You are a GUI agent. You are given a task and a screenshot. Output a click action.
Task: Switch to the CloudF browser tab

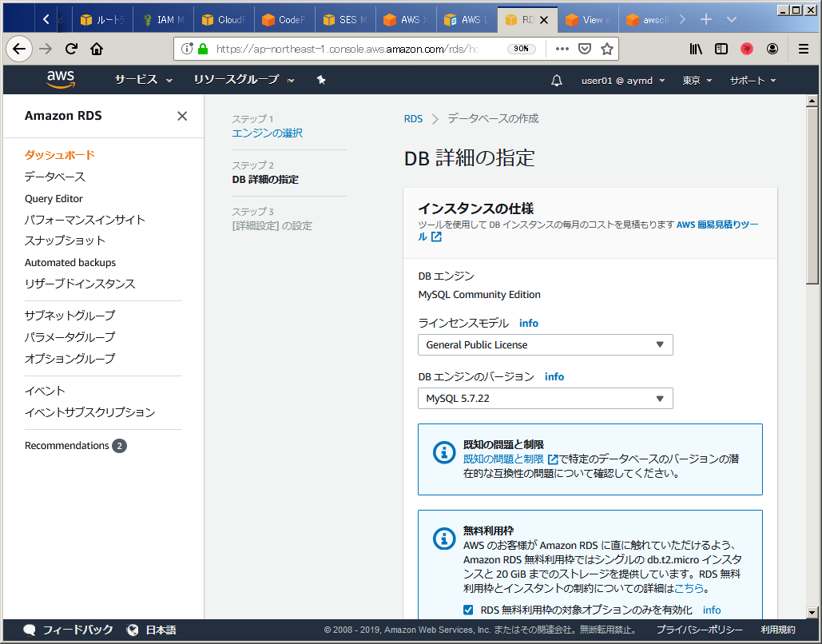[x=224, y=20]
